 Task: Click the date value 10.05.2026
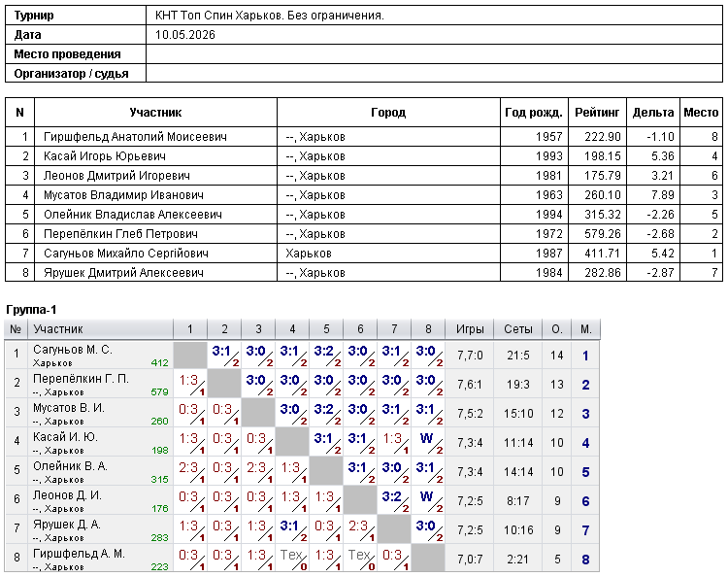[185, 35]
